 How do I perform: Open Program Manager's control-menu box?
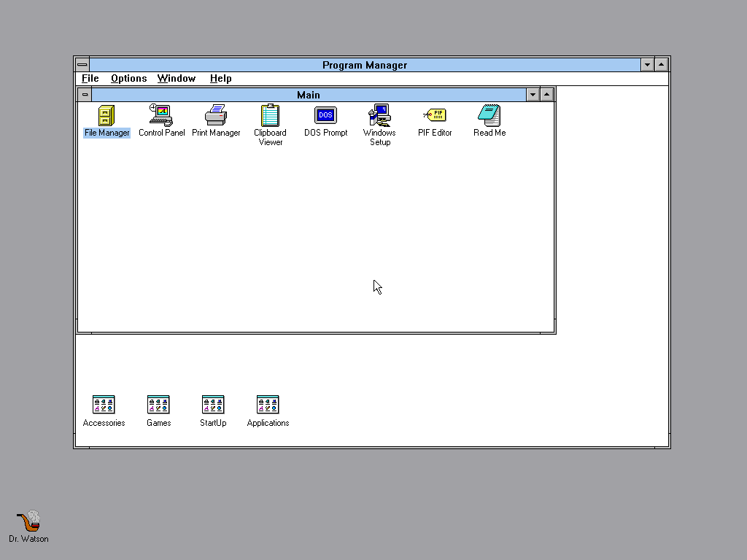point(82,65)
